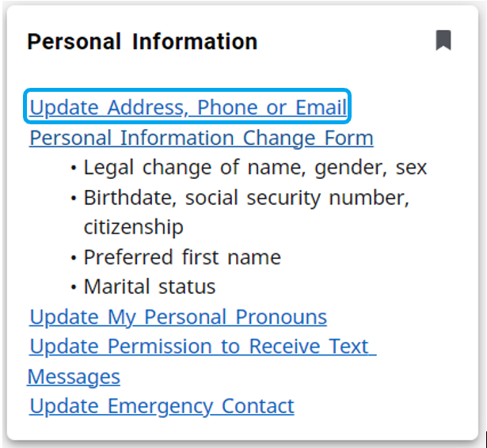Click the word 'Pronouns' in the pronouns link

click(280, 317)
